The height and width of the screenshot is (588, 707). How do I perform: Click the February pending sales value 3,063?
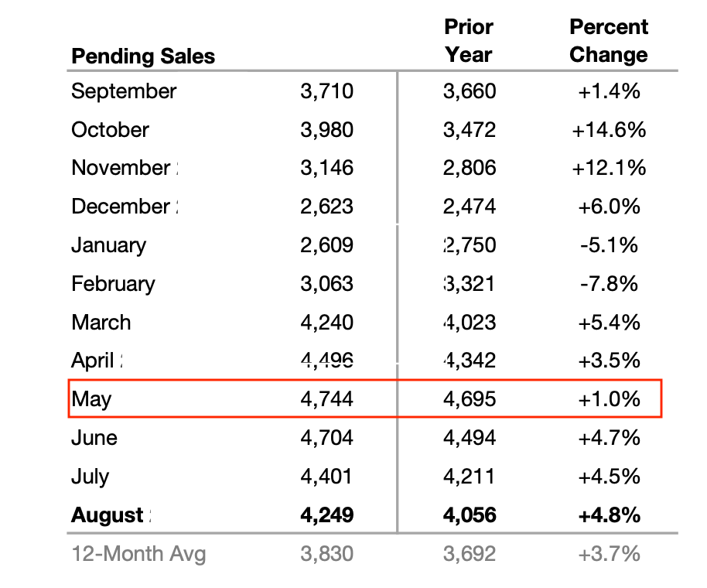click(x=326, y=284)
